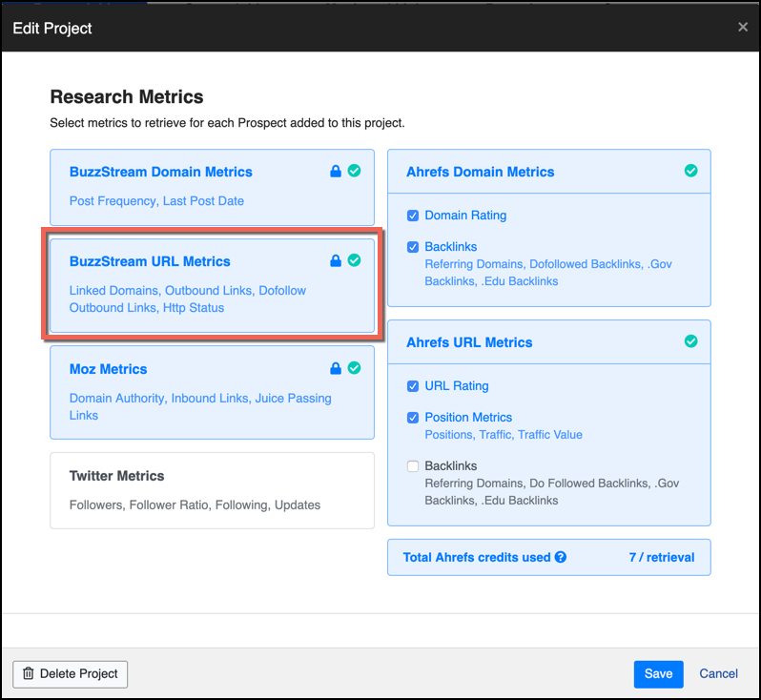This screenshot has height=700, width=761.
Task: Select the Twitter Metrics card
Action: pyautogui.click(x=212, y=489)
